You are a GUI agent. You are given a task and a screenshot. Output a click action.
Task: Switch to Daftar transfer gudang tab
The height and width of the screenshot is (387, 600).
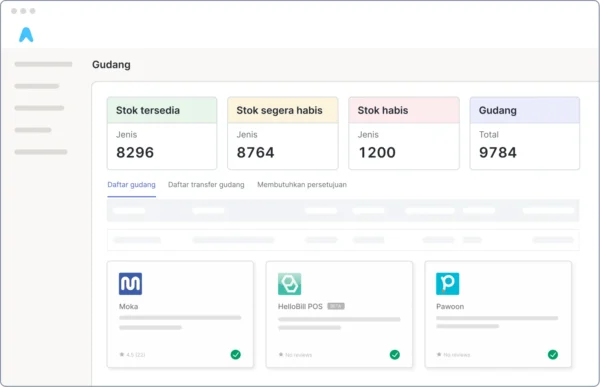206,185
